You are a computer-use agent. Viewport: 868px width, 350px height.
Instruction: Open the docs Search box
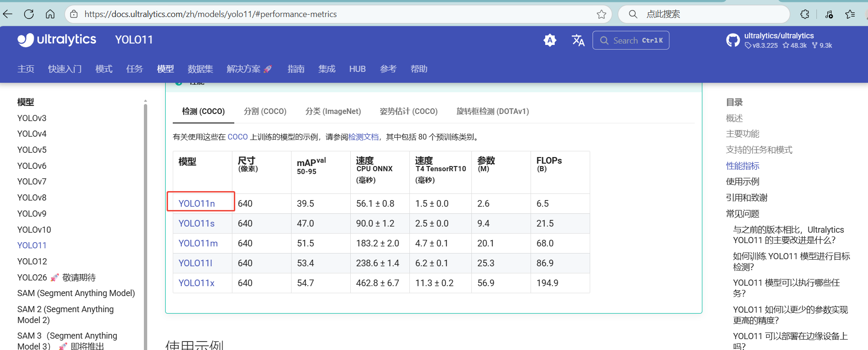(x=631, y=40)
